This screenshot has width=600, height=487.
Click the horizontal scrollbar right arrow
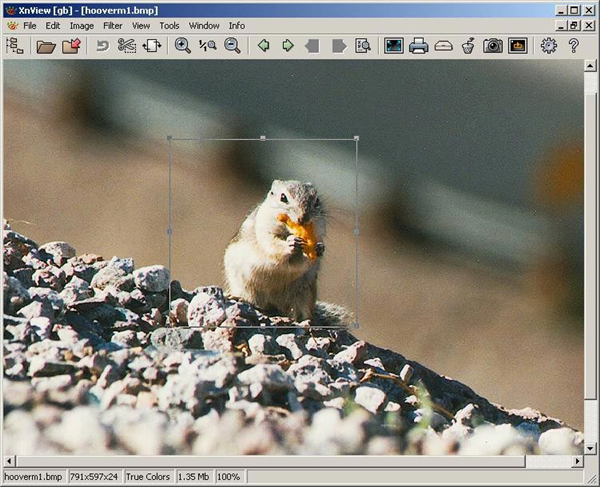click(x=577, y=461)
